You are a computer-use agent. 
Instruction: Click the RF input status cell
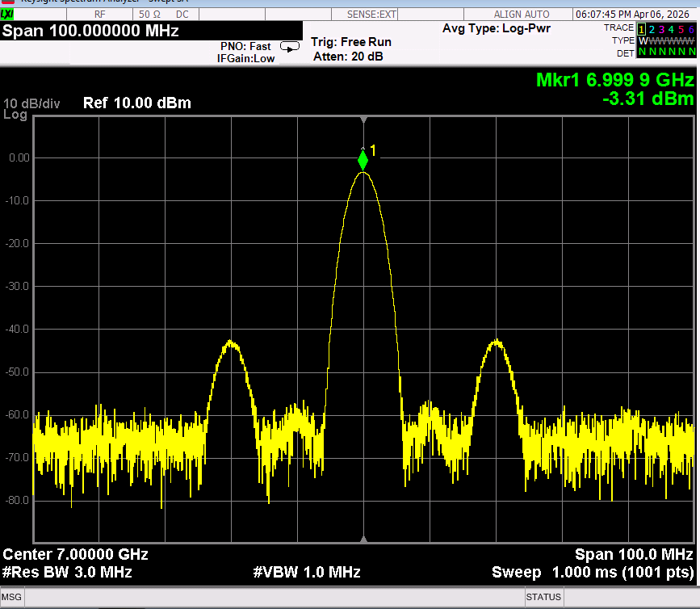tap(100, 15)
